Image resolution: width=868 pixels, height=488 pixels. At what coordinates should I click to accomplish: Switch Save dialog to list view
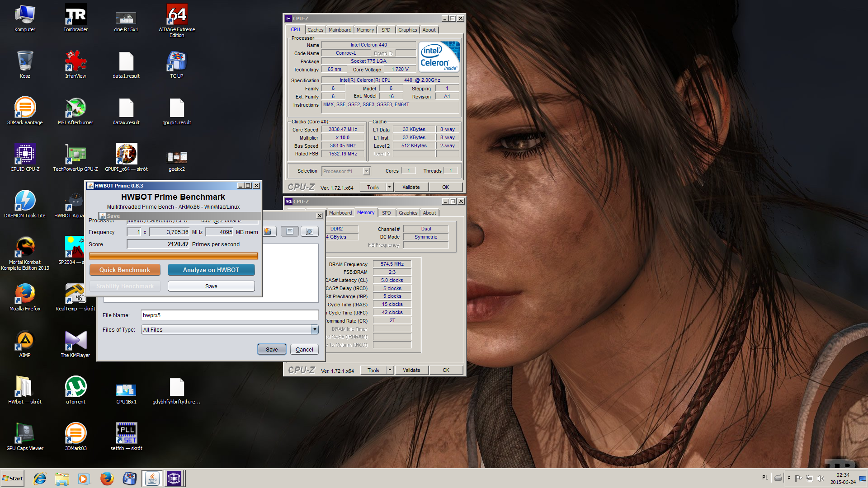(290, 231)
